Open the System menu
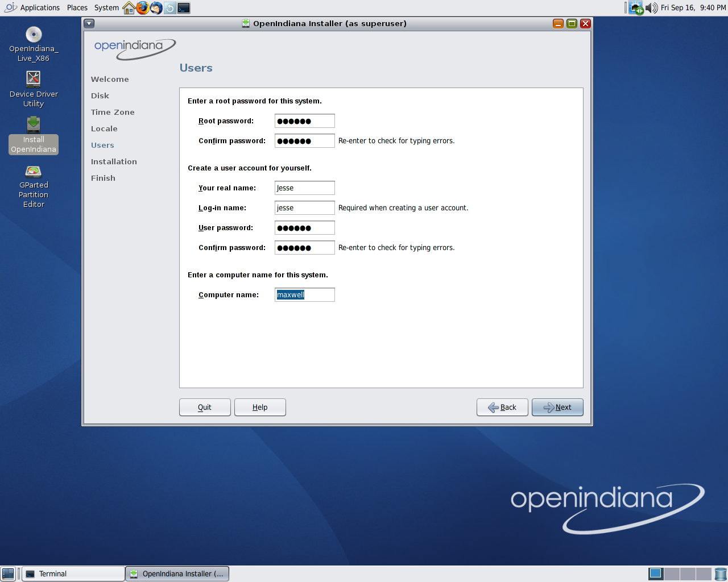Viewport: 728px width, 582px height. [x=106, y=8]
